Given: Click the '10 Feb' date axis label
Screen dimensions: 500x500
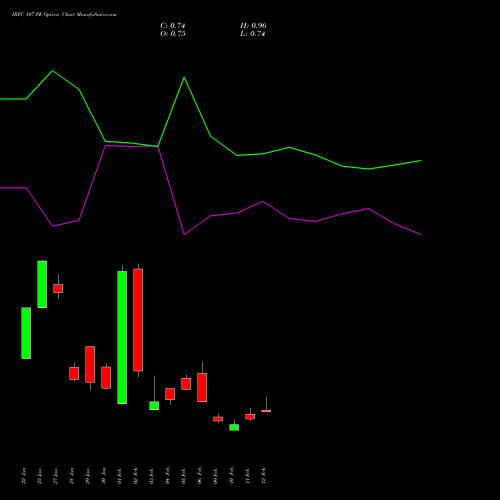Looking at the screenshot, I should (x=232, y=476).
